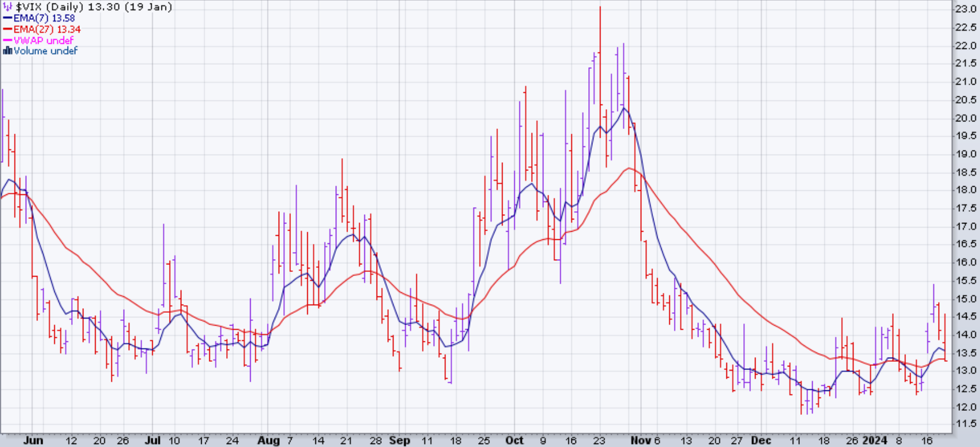Click the Volume undef legend label
980x447 pixels.
45,51
